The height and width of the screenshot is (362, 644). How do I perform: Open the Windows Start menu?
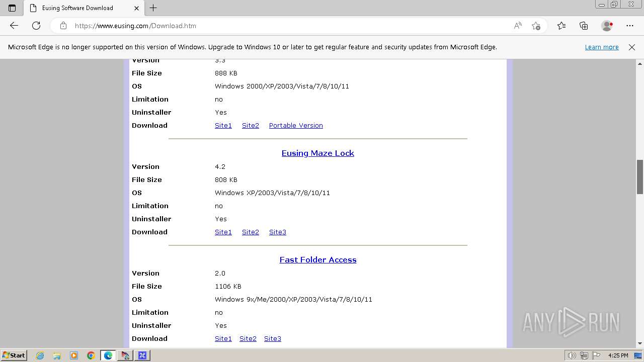(14, 355)
